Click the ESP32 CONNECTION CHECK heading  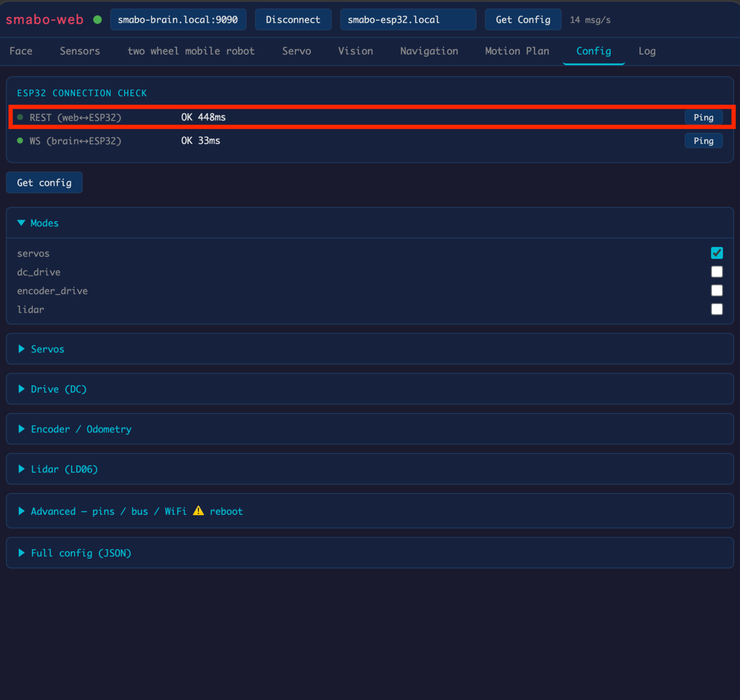pos(82,93)
